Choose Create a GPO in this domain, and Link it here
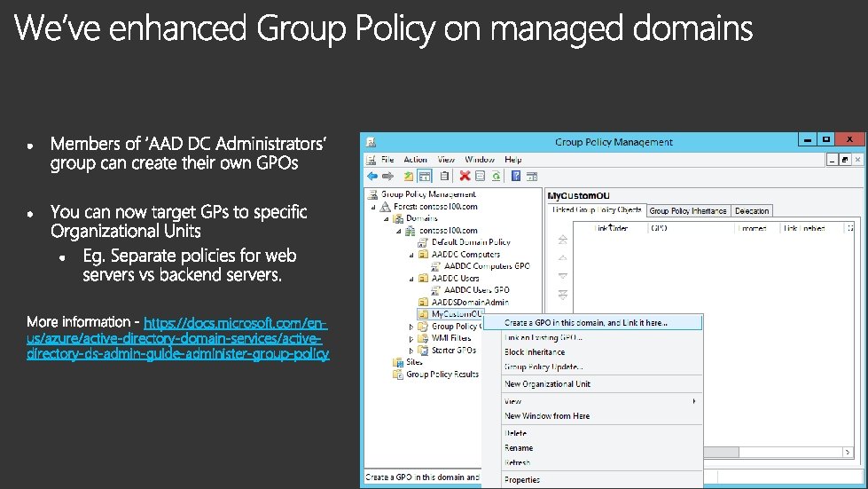Image resolution: width=868 pixels, height=489 pixels. [592, 322]
